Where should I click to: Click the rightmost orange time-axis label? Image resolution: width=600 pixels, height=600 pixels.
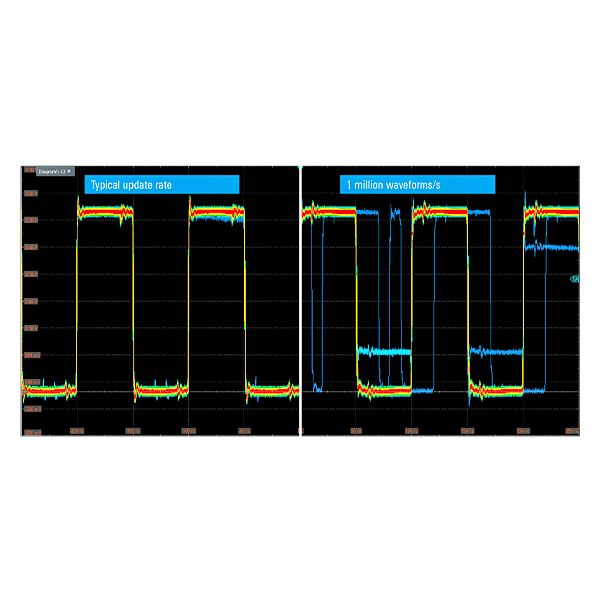[571, 431]
